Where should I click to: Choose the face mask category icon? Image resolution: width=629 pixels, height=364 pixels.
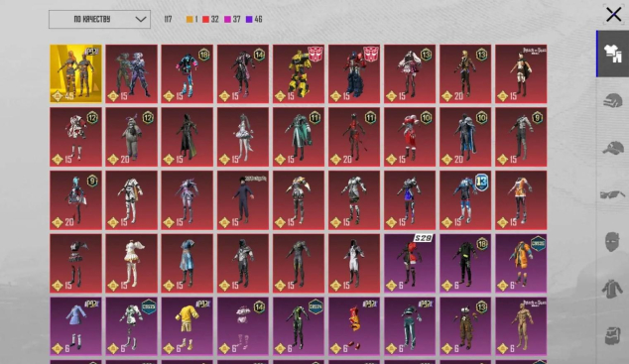(612, 241)
